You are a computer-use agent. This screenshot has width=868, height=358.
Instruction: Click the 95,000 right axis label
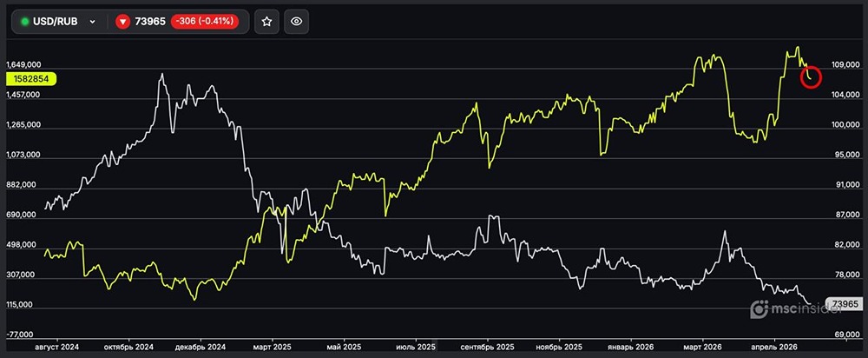846,156
